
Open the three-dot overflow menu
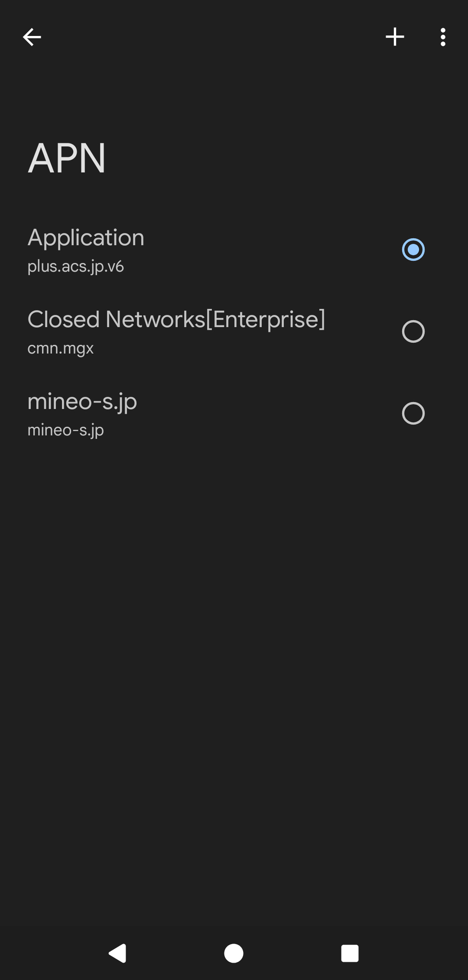pyautogui.click(x=442, y=37)
